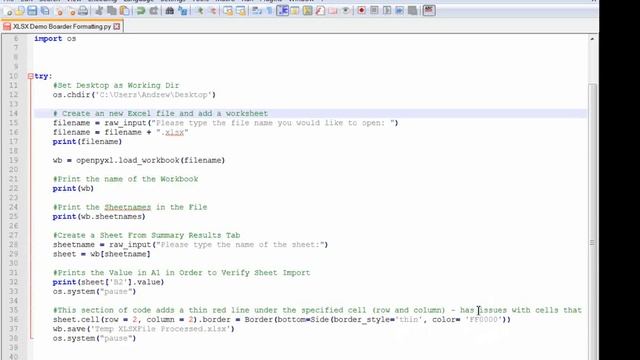Click the sheet.cell border assignment line

[x=282, y=320]
